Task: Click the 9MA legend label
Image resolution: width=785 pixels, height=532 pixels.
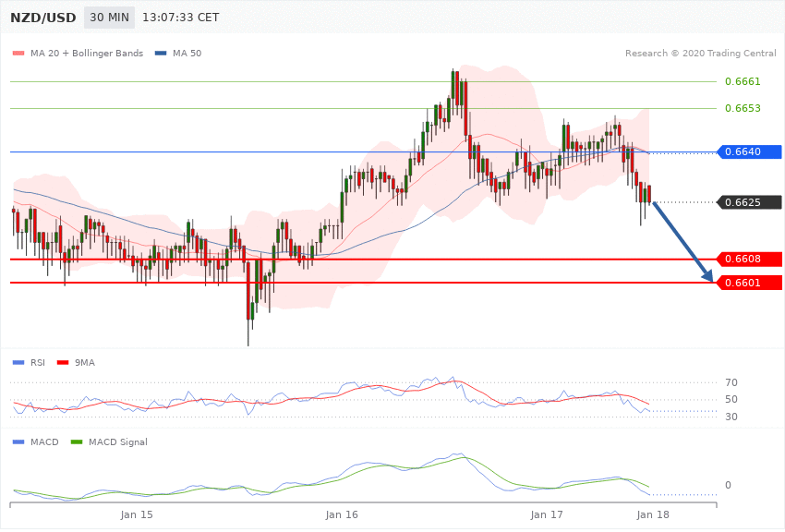Action: [85, 362]
